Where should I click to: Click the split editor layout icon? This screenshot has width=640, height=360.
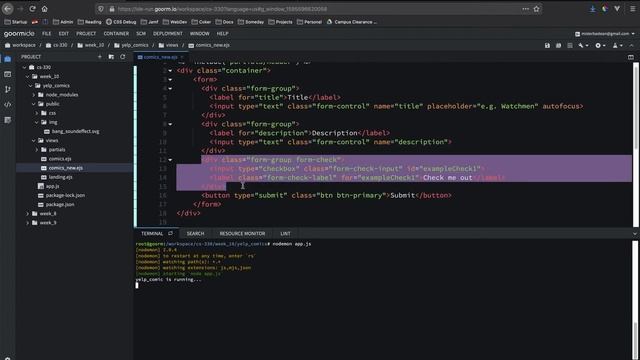(x=631, y=57)
